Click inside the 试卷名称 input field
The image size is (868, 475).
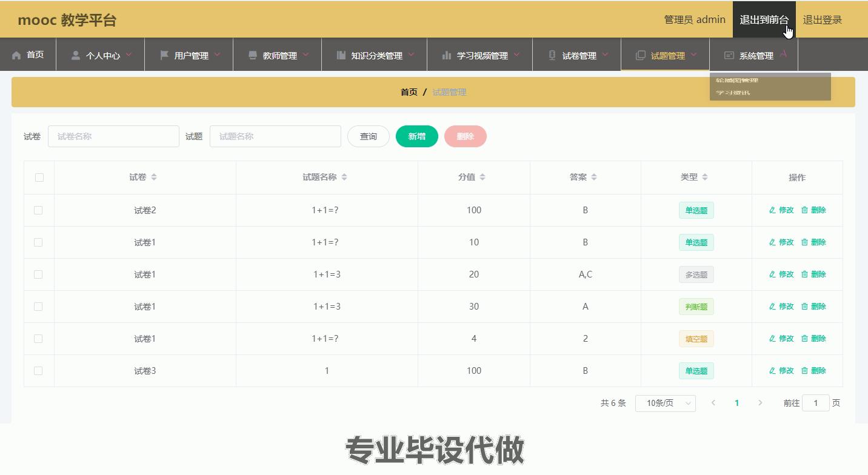pos(113,136)
